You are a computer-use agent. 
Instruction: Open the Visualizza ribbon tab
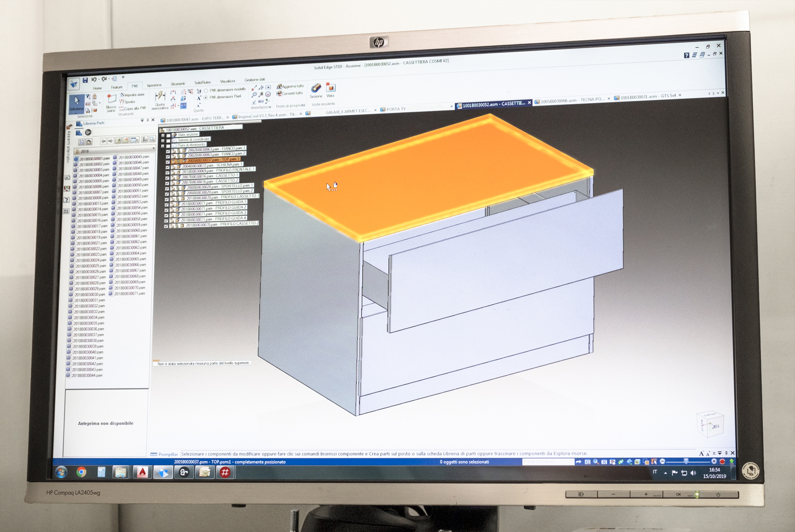pos(227,81)
